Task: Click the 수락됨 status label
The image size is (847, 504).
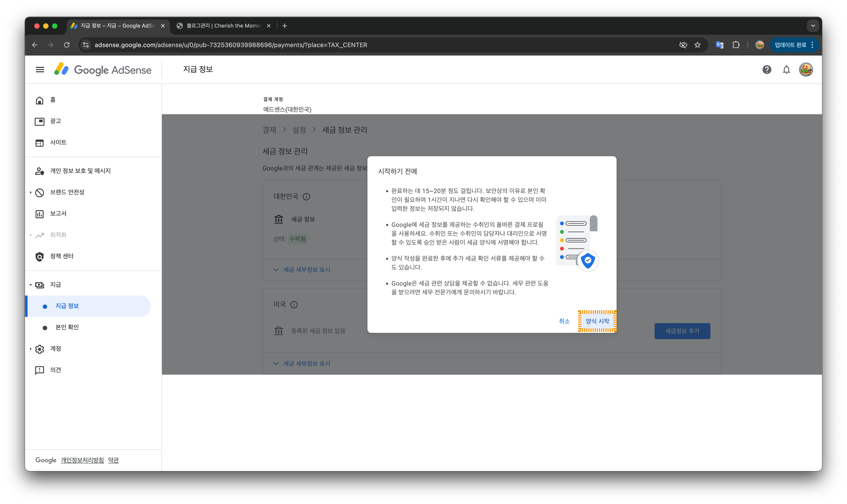Action: click(x=297, y=239)
